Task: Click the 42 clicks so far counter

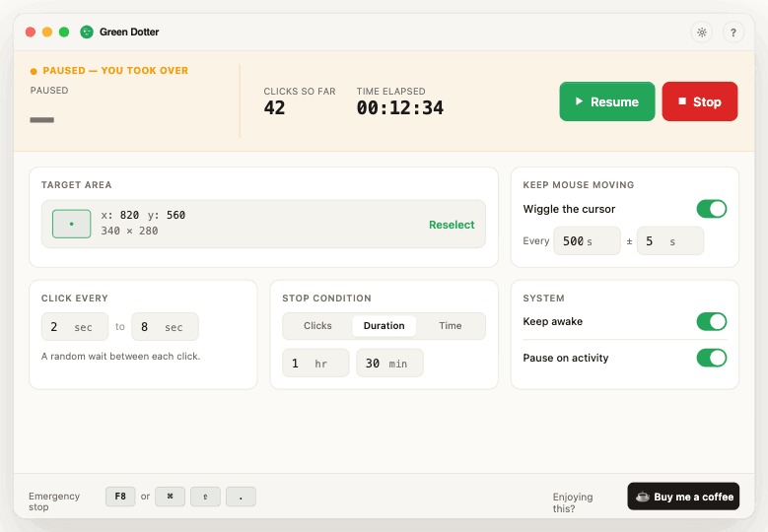Action: (x=274, y=107)
